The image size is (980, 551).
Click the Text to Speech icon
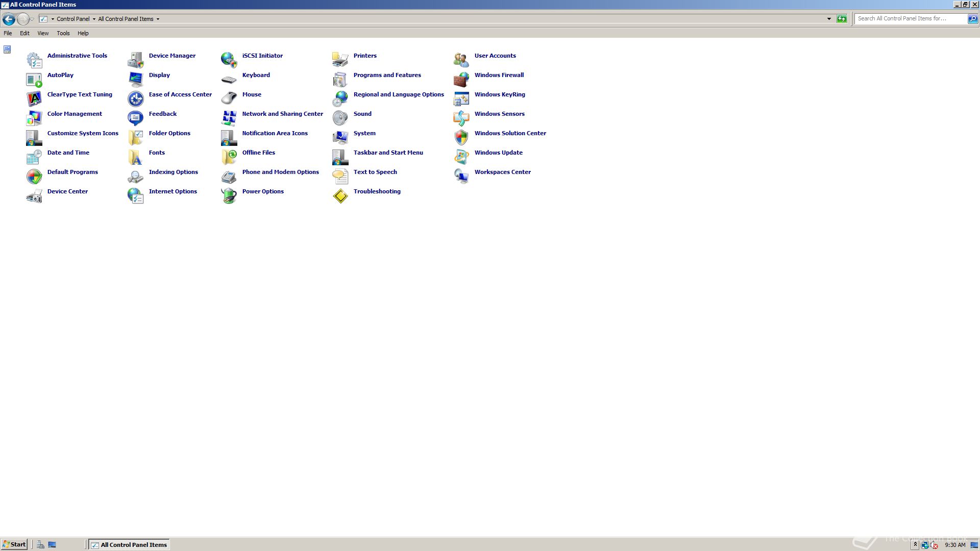340,176
